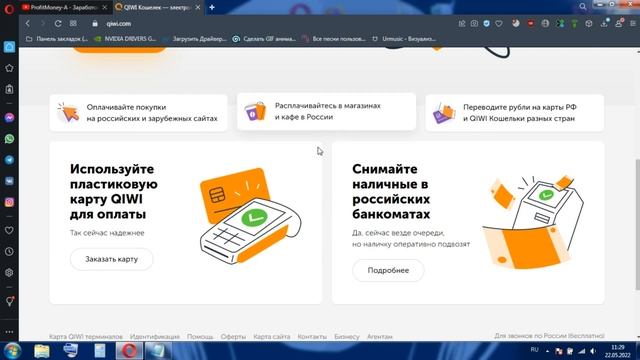The image size is (640, 360).
Task: Open the Windows Start menu orb
Action: [x=12, y=351]
